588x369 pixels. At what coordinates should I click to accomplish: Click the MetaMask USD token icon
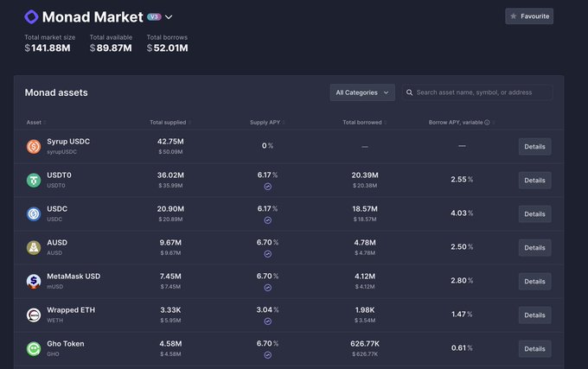coord(34,282)
